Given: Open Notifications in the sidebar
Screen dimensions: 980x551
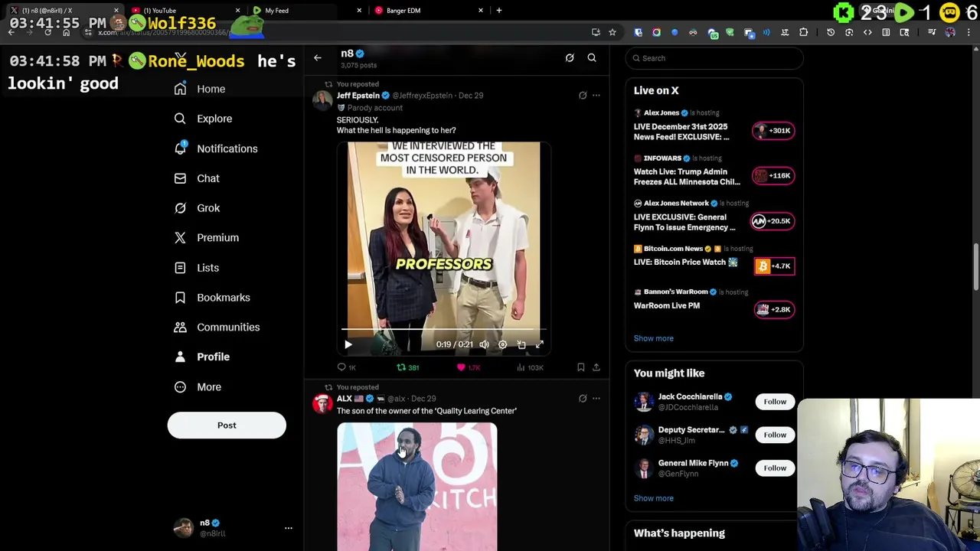Looking at the screenshot, I should point(216,148).
